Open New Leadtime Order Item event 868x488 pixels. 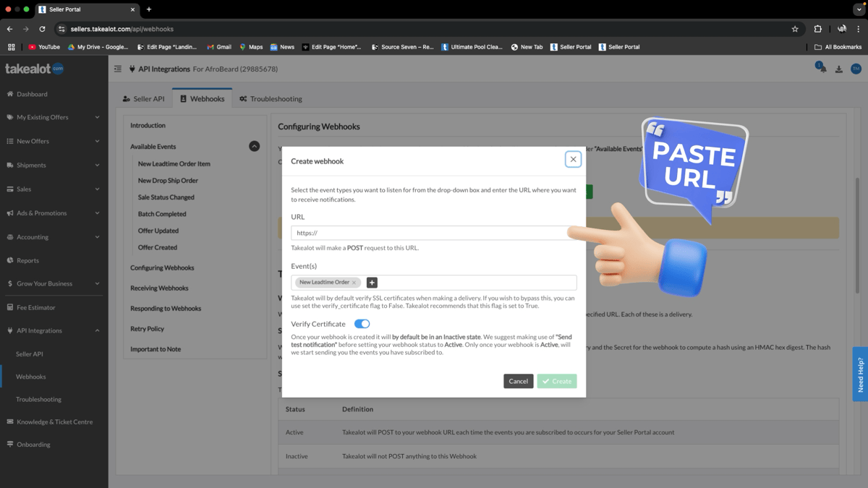(174, 164)
